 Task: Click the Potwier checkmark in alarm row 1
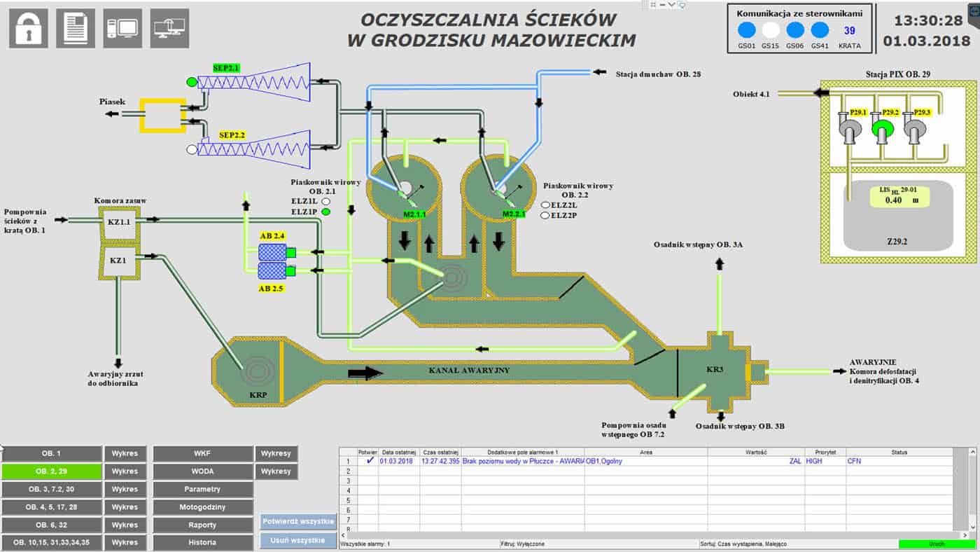pos(369,461)
